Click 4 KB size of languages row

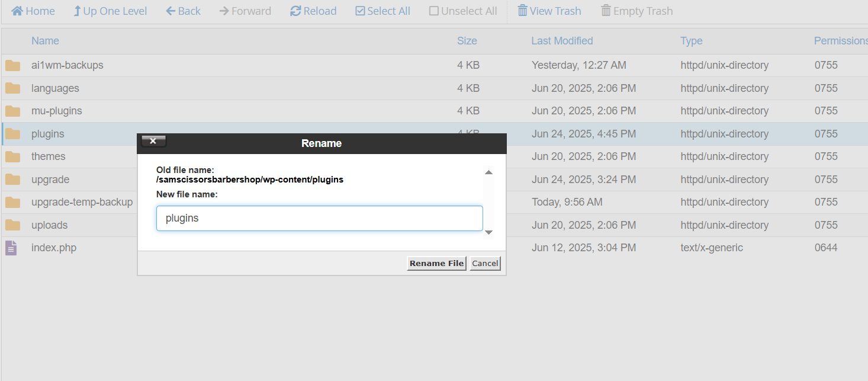click(468, 88)
